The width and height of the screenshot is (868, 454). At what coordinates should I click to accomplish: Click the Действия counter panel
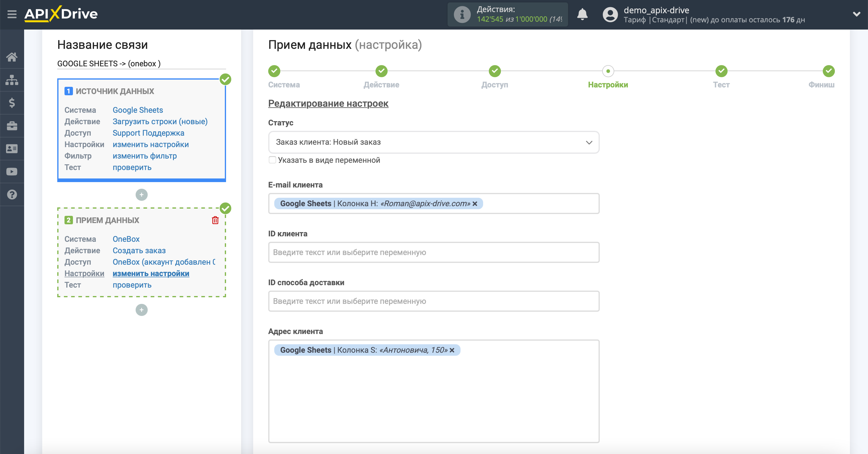(508, 14)
